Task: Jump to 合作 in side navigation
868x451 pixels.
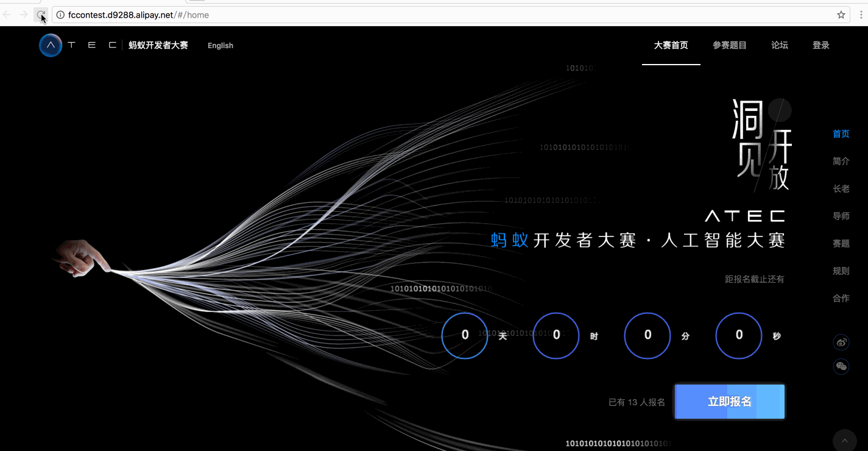Action: pyautogui.click(x=841, y=299)
